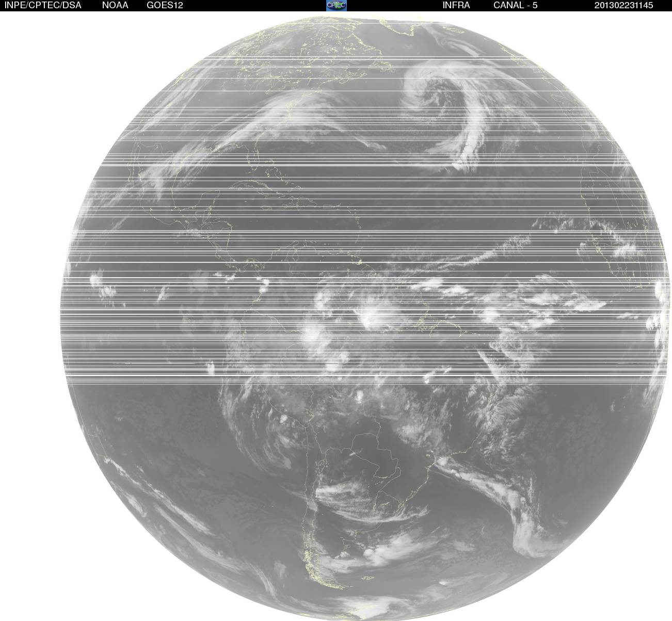This screenshot has width=672, height=621.
Task: Click the CANAL - 5 label
Action: pyautogui.click(x=516, y=5)
